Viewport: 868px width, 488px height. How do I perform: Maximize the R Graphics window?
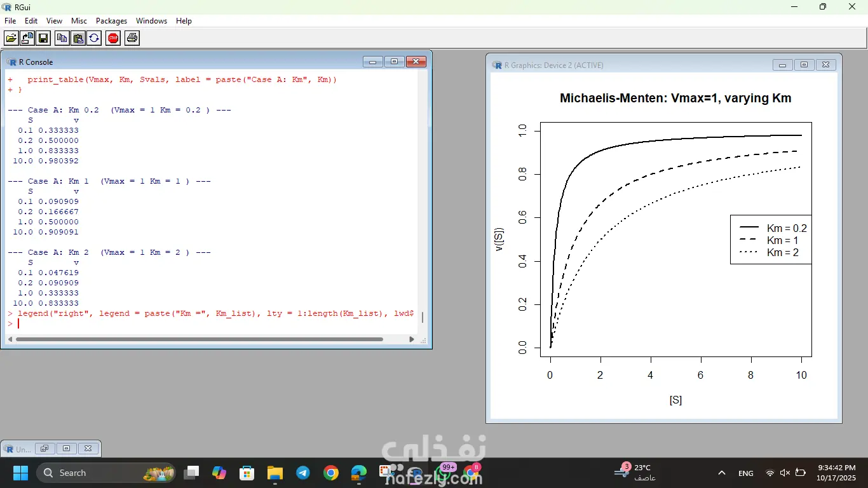(804, 65)
